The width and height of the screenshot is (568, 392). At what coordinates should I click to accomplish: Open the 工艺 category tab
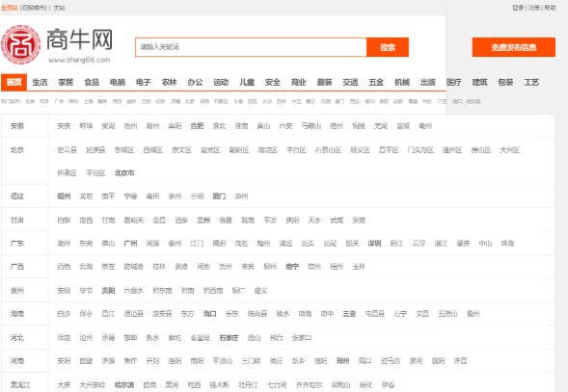pyautogui.click(x=531, y=82)
